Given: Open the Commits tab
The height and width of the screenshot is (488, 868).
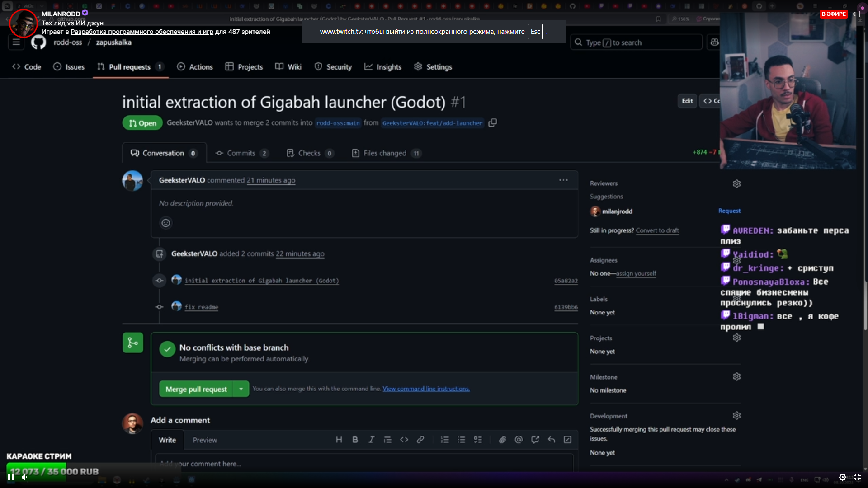Looking at the screenshot, I should tap(241, 153).
